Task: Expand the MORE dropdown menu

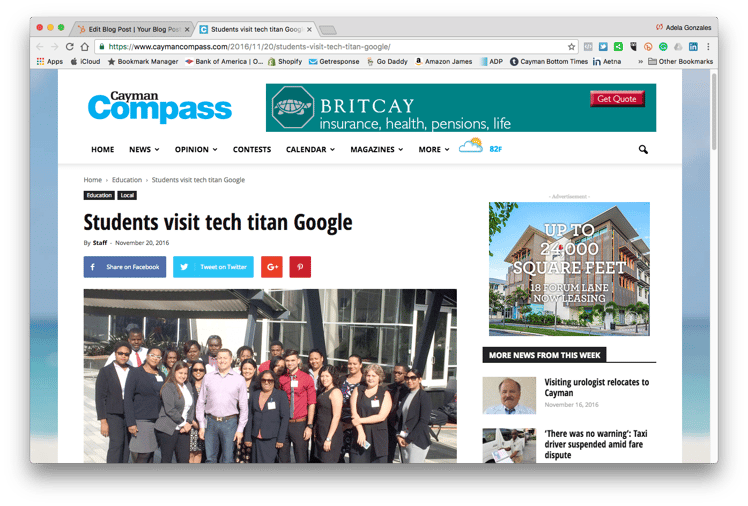Action: (x=434, y=150)
